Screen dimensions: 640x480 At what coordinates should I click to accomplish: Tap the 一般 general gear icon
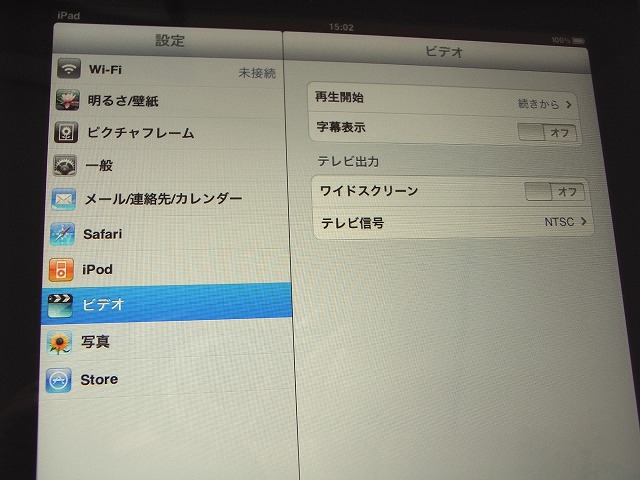(66, 166)
